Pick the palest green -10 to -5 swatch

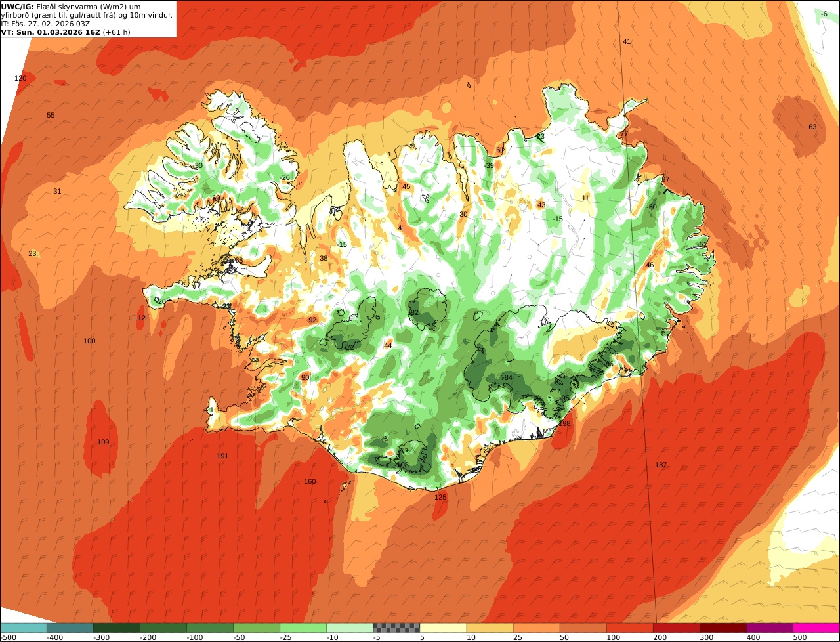click(x=350, y=628)
